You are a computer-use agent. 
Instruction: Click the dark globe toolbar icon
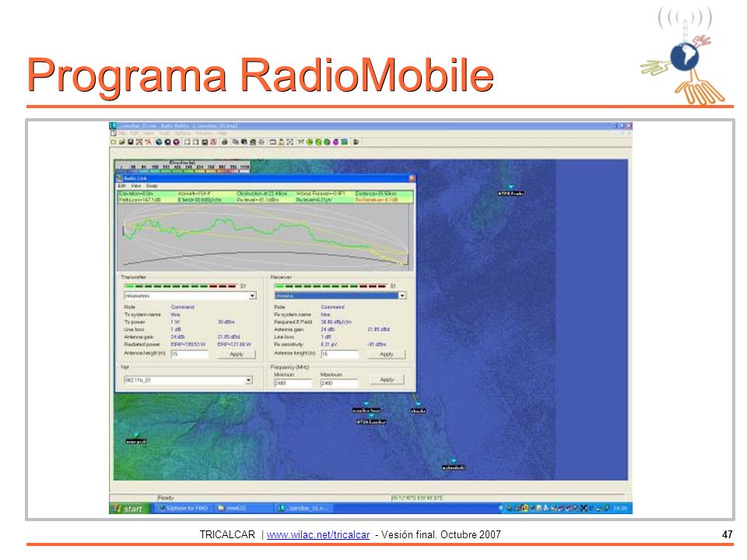[x=168, y=142]
